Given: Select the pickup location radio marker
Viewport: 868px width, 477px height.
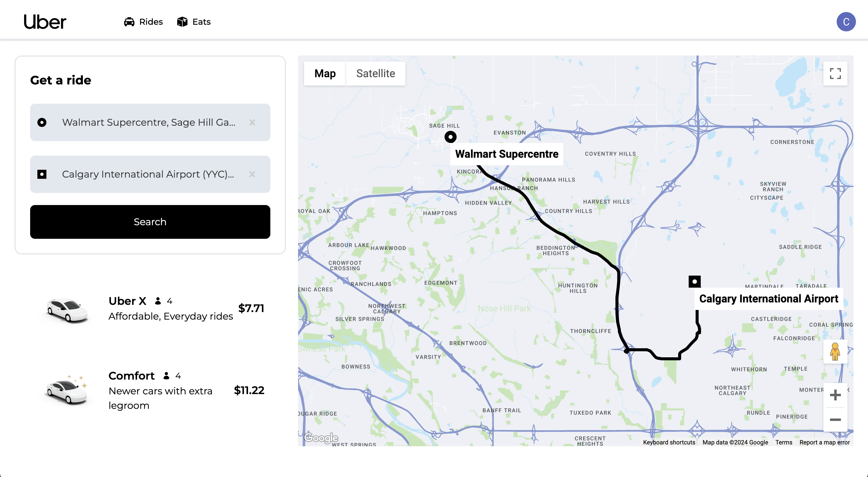Looking at the screenshot, I should [x=42, y=122].
